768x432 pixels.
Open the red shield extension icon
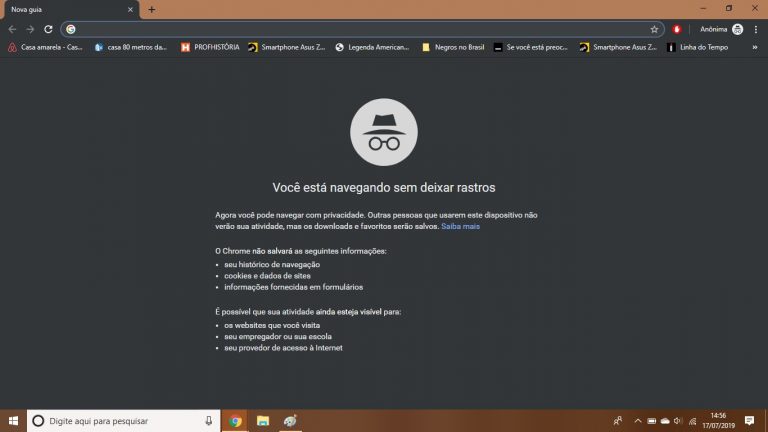[x=677, y=29]
